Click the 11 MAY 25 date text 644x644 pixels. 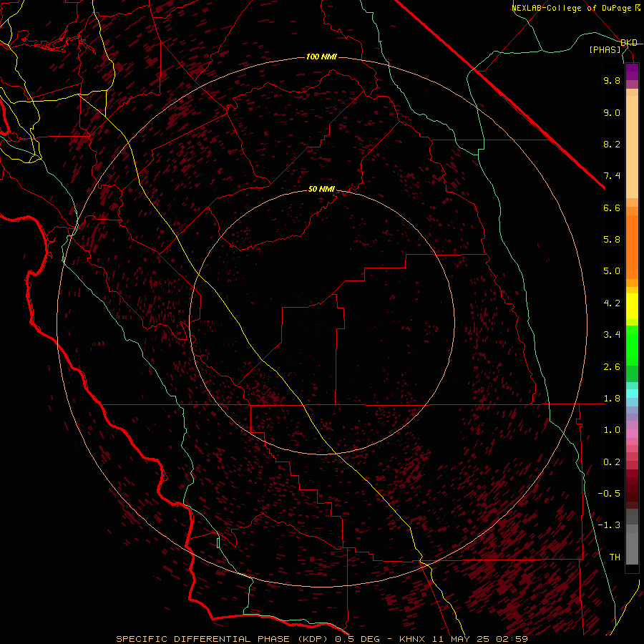coord(462,639)
